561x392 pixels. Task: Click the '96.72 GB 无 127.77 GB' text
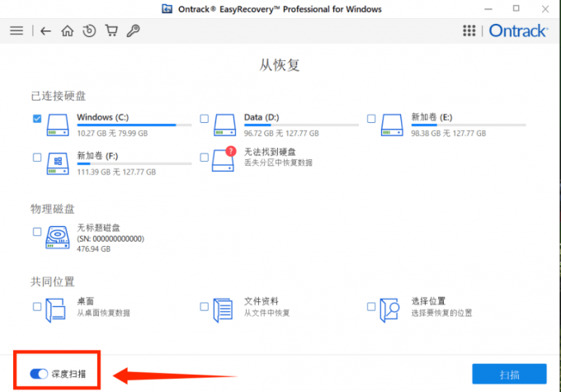[281, 134]
